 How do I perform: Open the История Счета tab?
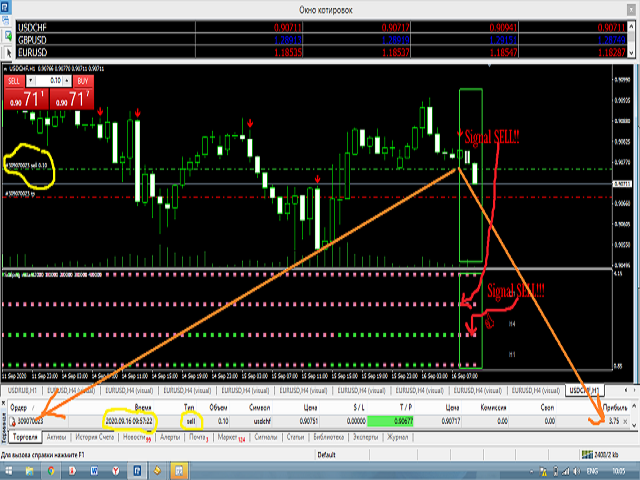pos(95,437)
